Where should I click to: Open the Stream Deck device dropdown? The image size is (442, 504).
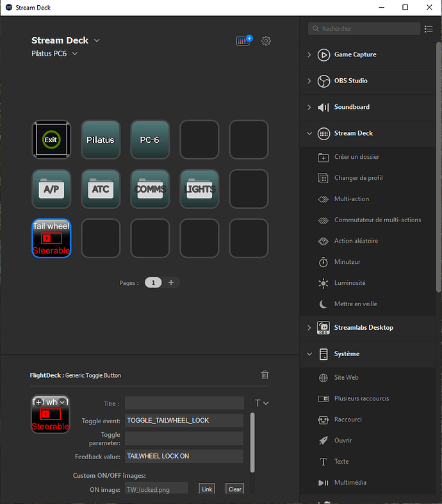tap(97, 40)
